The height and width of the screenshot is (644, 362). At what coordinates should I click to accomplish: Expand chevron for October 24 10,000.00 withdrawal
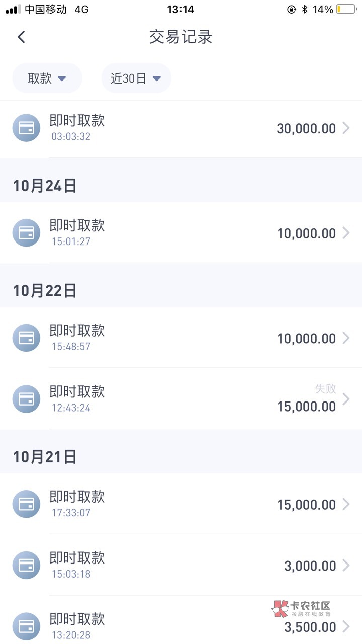click(346, 233)
